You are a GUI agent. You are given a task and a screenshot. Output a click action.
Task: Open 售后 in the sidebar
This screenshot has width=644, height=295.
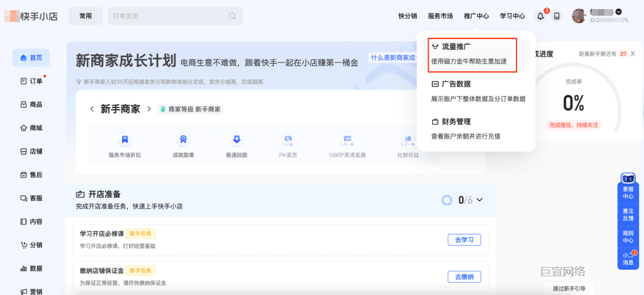coord(31,174)
